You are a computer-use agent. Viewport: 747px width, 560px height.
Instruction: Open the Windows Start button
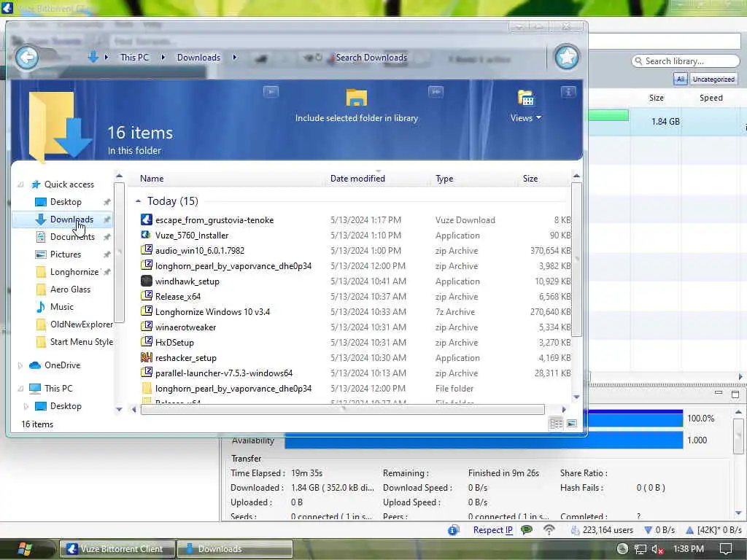click(25, 549)
